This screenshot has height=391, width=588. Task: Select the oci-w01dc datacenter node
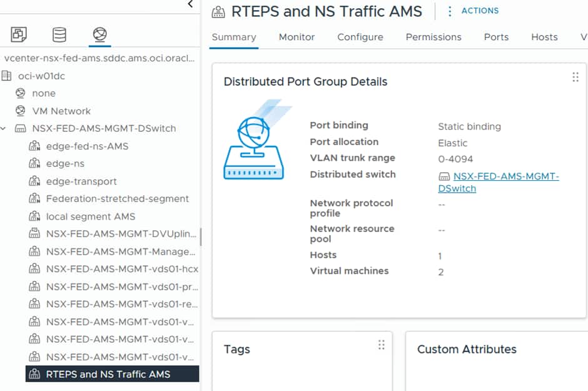(x=41, y=76)
